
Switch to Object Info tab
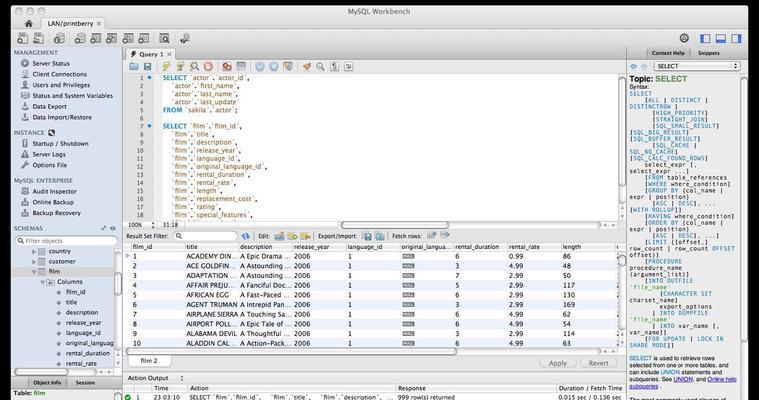pos(47,383)
